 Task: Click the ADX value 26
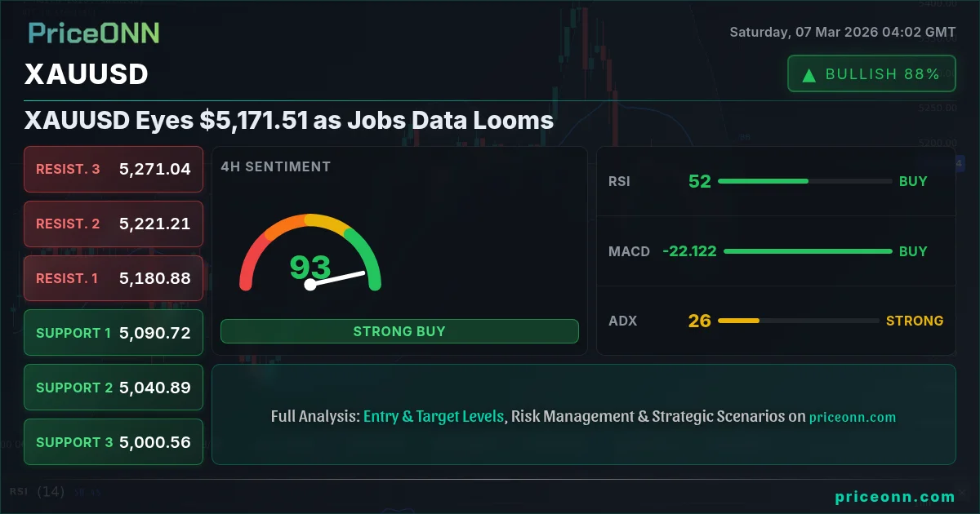700,321
